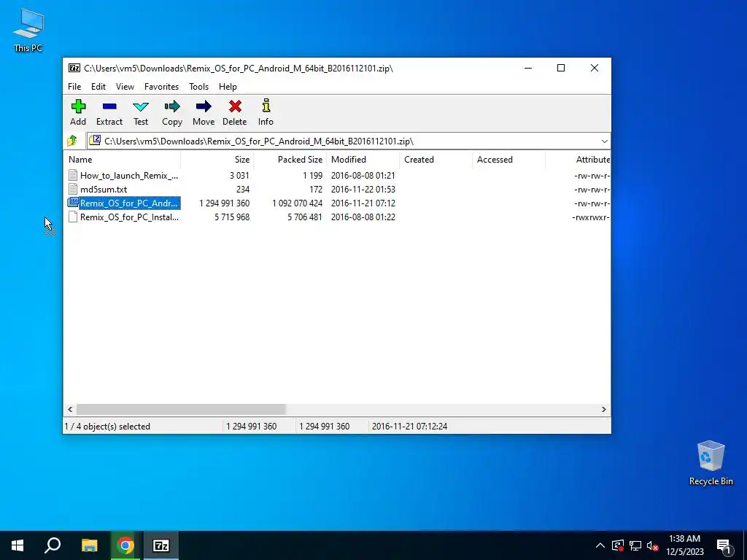Click the 7z icon in the title bar
The height and width of the screenshot is (560, 747).
click(74, 68)
